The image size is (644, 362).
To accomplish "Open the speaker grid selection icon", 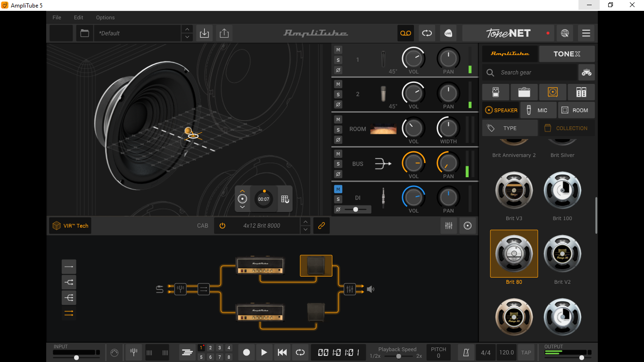I will (285, 199).
